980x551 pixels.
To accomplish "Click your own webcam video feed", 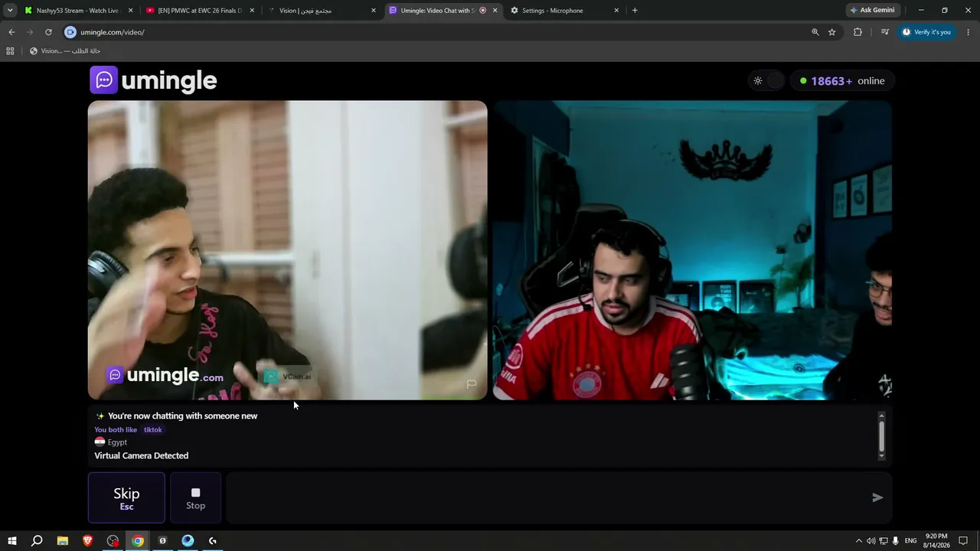I will click(x=692, y=250).
